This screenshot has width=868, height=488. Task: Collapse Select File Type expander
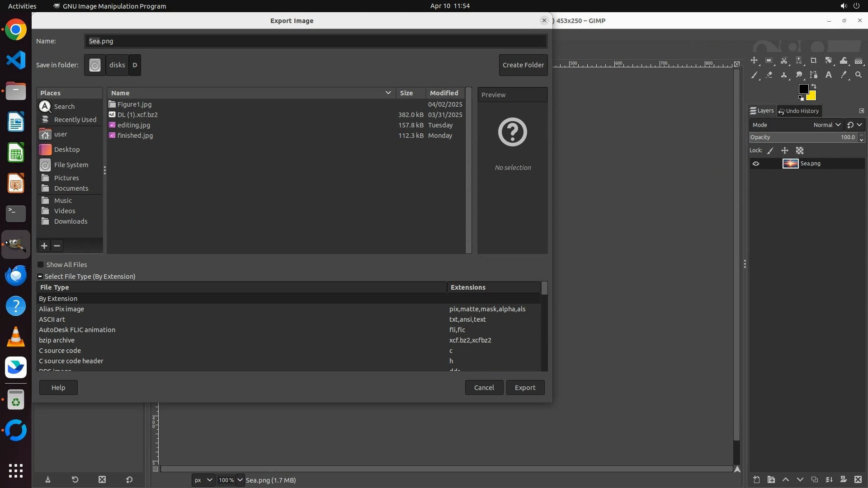pos(40,277)
